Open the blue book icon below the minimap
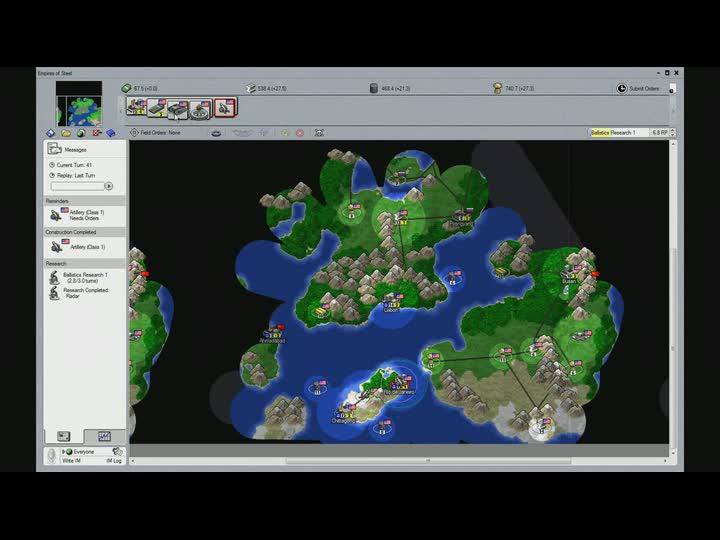720x540 pixels. click(111, 133)
